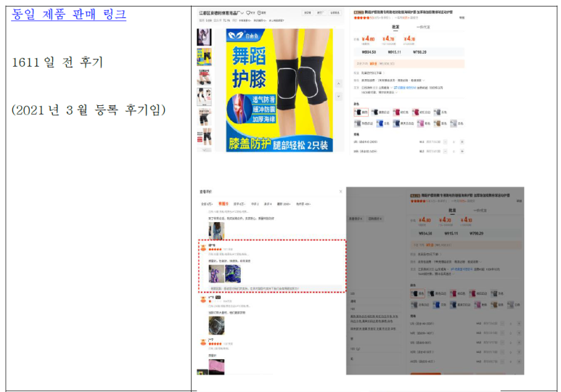This screenshot has height=392, width=561.
Task: Select the rose-red swatch on the dimmed lower page
Action: pyautogui.click(x=458, y=293)
